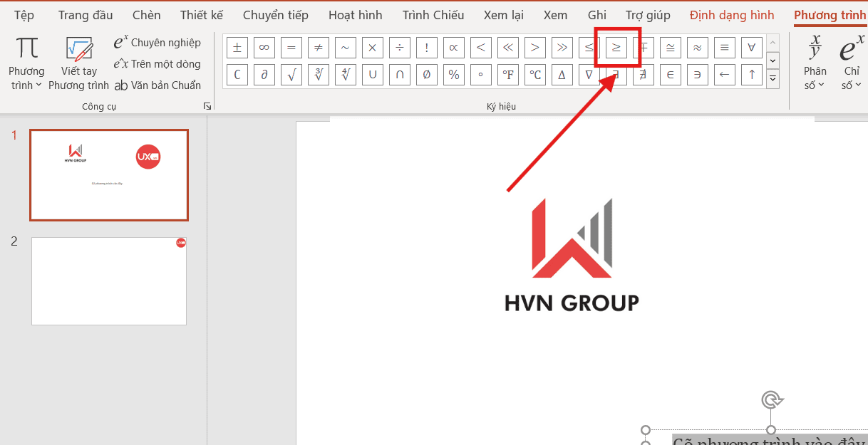
Task: Insert the plus-minus symbol
Action: tap(237, 48)
